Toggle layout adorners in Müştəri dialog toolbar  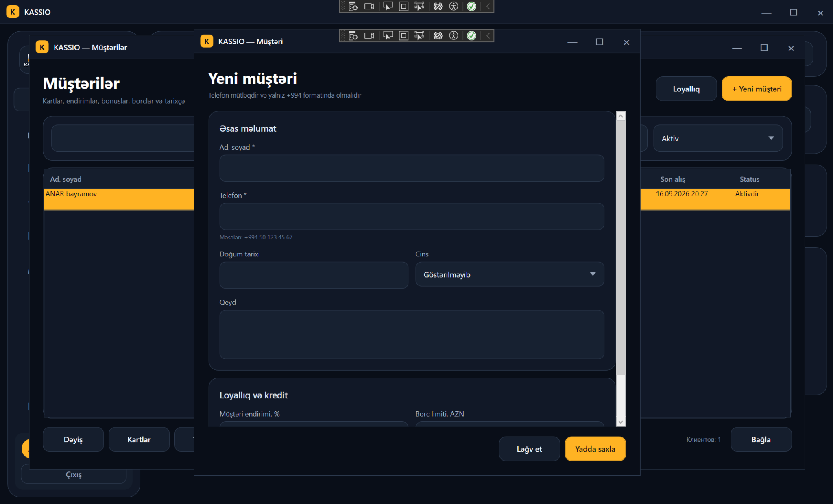tap(403, 36)
